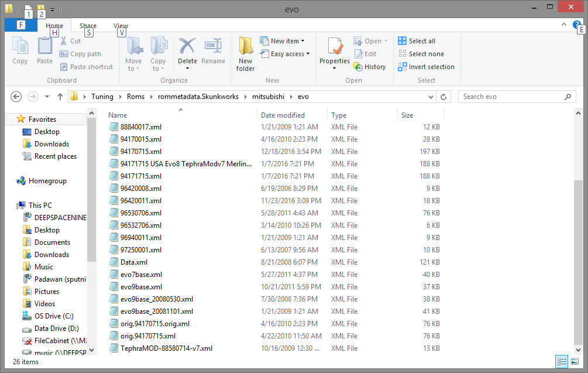
Task: Switch to the large icons view
Action: tap(575, 362)
